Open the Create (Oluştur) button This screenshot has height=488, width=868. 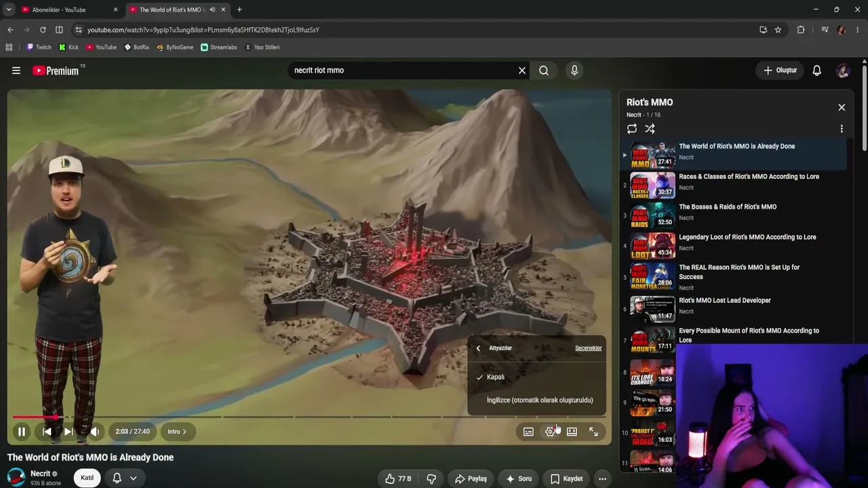[x=781, y=70]
